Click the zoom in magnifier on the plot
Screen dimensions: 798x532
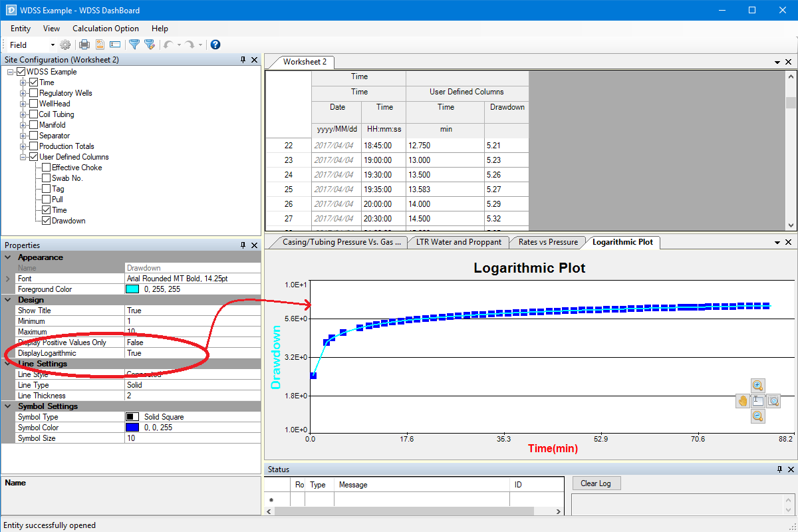[757, 386]
